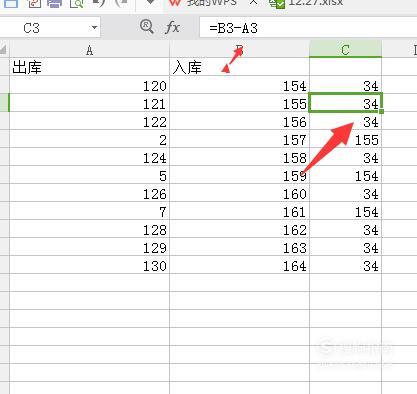
Task: Select cell with value 130
Action: click(89, 265)
